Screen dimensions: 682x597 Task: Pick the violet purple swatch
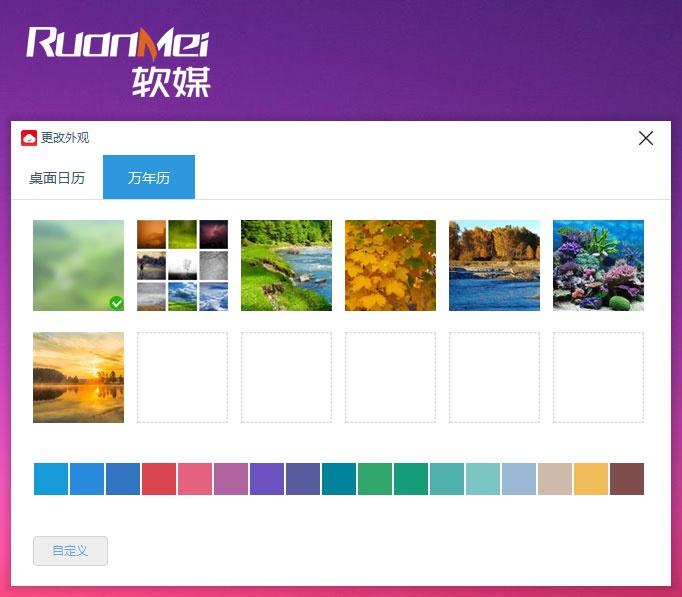click(x=267, y=479)
